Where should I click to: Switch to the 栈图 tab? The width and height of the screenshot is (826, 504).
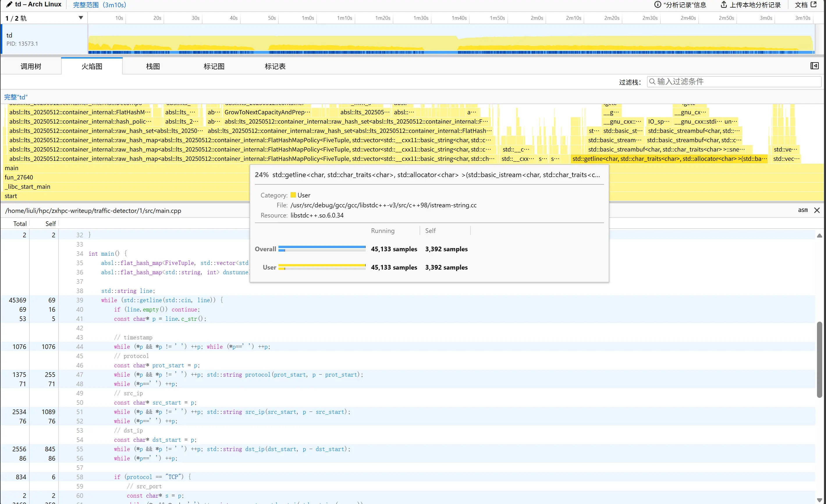click(x=153, y=66)
